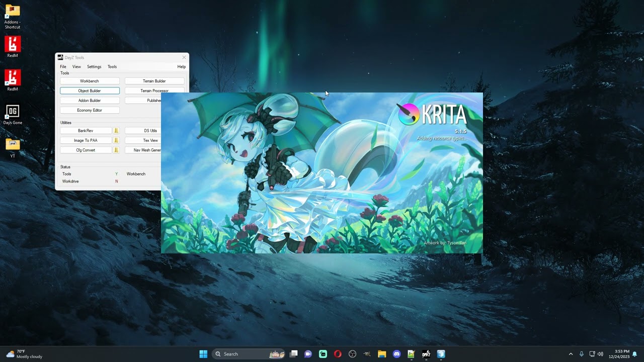Click the Workbench status label
This screenshot has height=362, width=644.
click(136, 174)
